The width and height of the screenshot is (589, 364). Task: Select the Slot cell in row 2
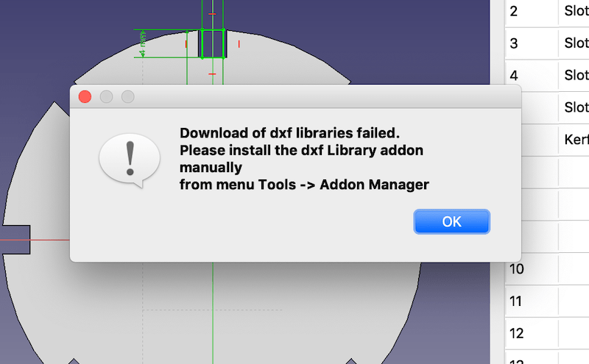coord(574,11)
